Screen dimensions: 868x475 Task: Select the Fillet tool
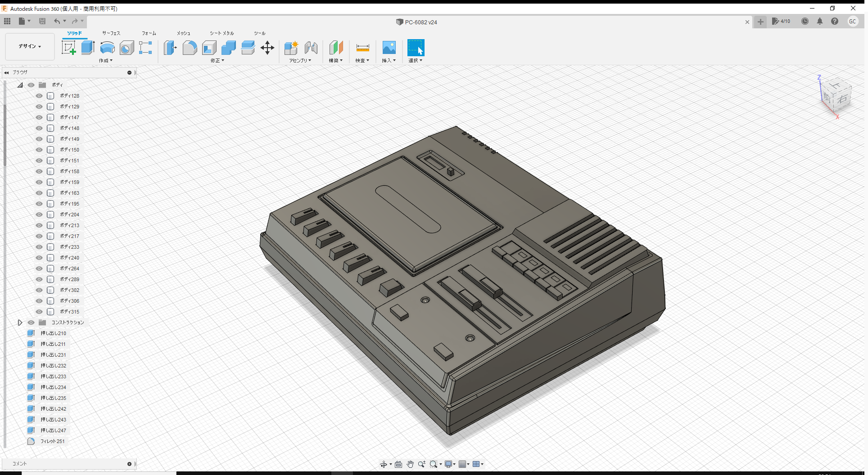pyautogui.click(x=190, y=47)
